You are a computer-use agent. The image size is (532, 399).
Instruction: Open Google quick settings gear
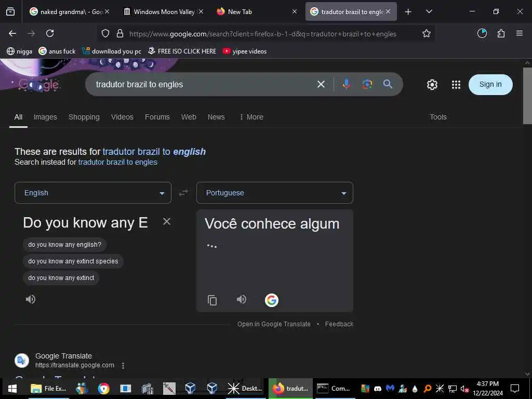pyautogui.click(x=432, y=85)
